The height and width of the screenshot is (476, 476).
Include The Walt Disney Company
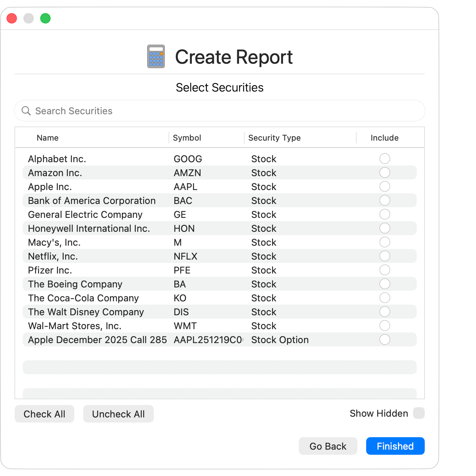click(x=384, y=312)
